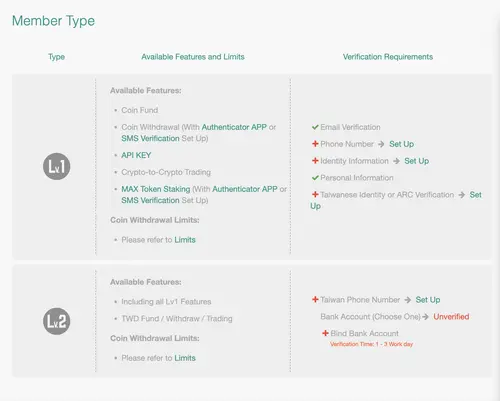Viewport: 500px width, 401px height.
Task: Click red plus next to Taiwanese Identity verification
Action: (315, 194)
